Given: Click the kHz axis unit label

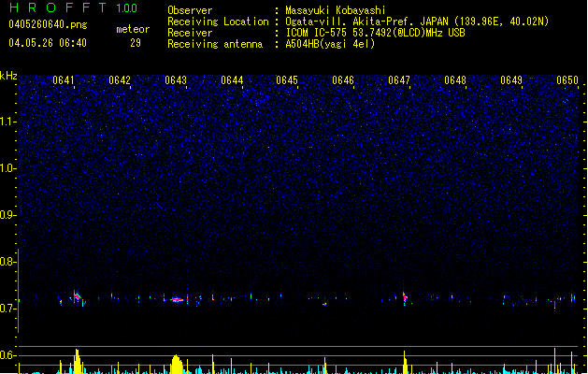Looking at the screenshot, I should pos(8,76).
